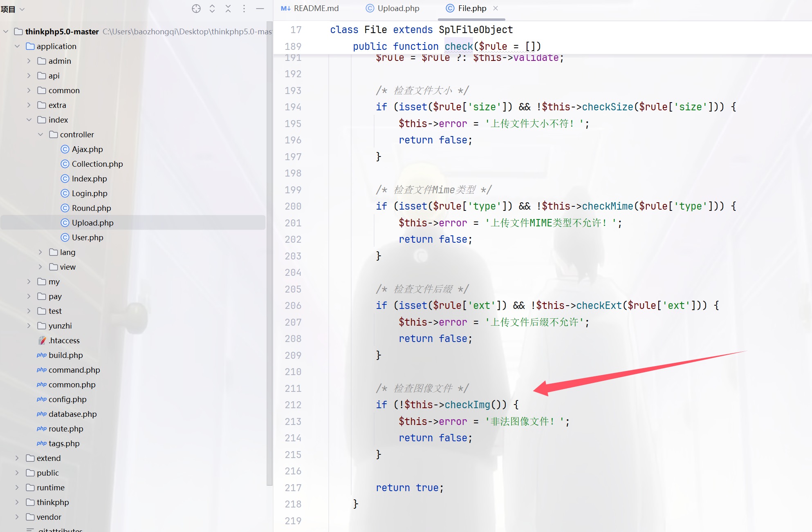Collapse the application folder
Image resolution: width=812 pixels, height=532 pixels.
pos(17,46)
